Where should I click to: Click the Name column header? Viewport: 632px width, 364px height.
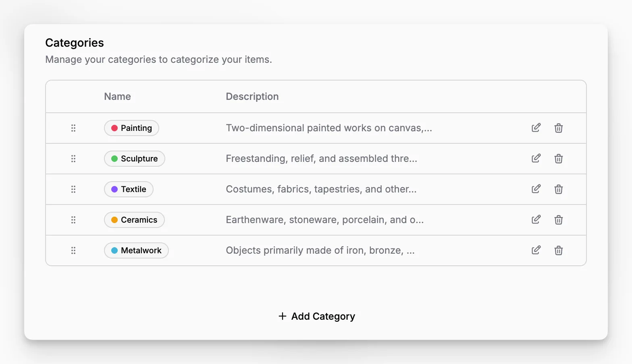pos(117,97)
